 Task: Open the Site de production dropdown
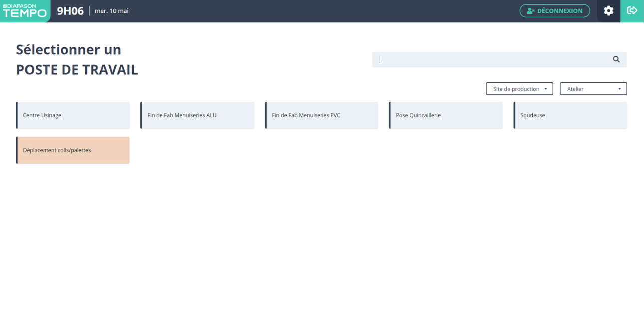tap(519, 89)
